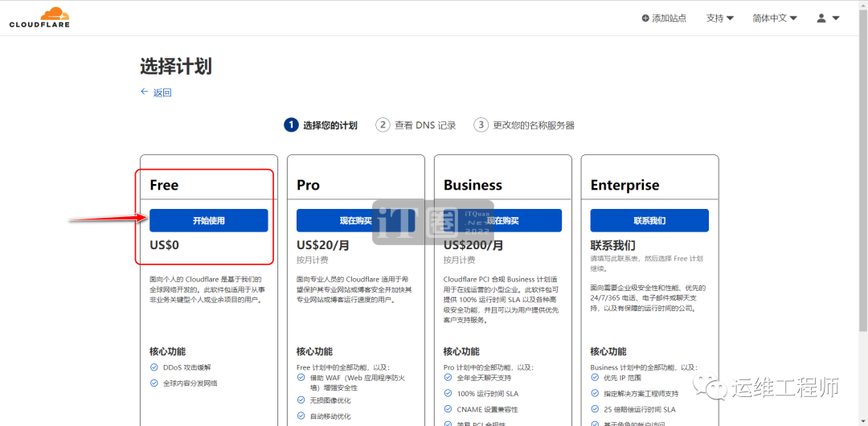Open the 支持 dropdown menu
The width and height of the screenshot is (868, 426).
719,18
